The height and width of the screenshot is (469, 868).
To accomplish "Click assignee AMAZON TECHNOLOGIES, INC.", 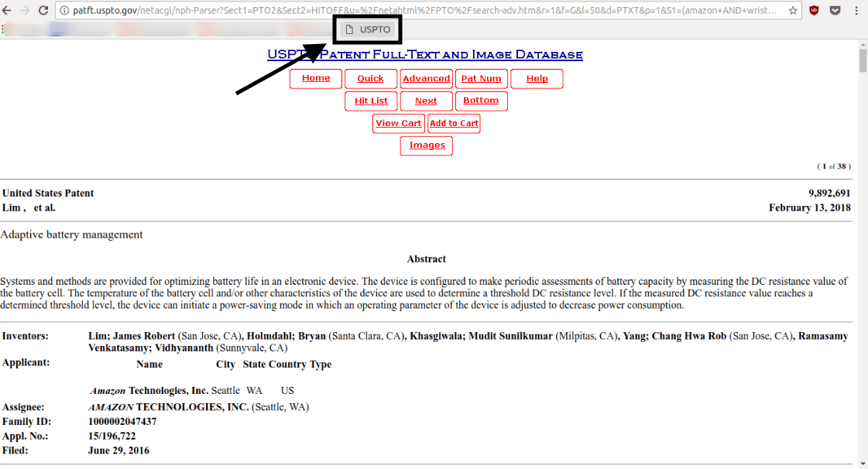I will pyautogui.click(x=168, y=407).
